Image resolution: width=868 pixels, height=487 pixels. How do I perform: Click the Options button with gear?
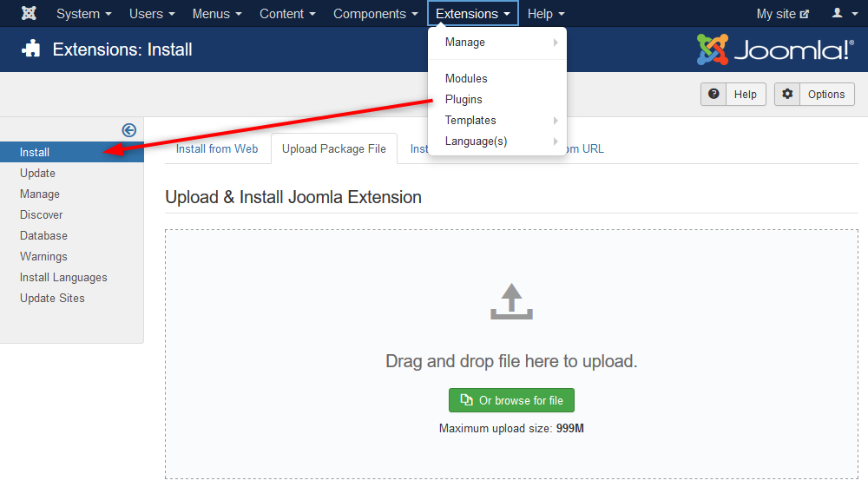[x=814, y=95]
